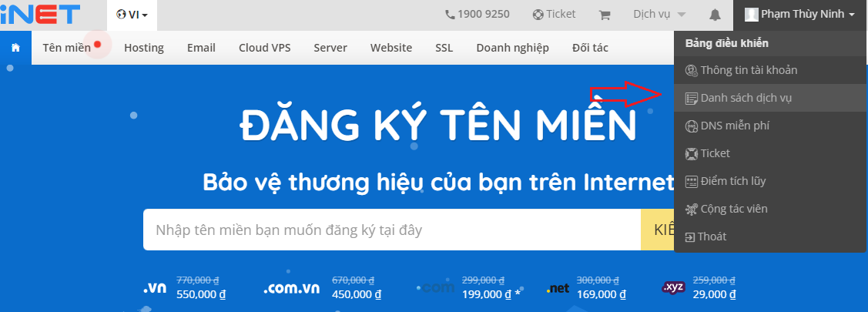Open the Server menu
The width and height of the screenshot is (868, 312).
tap(330, 48)
